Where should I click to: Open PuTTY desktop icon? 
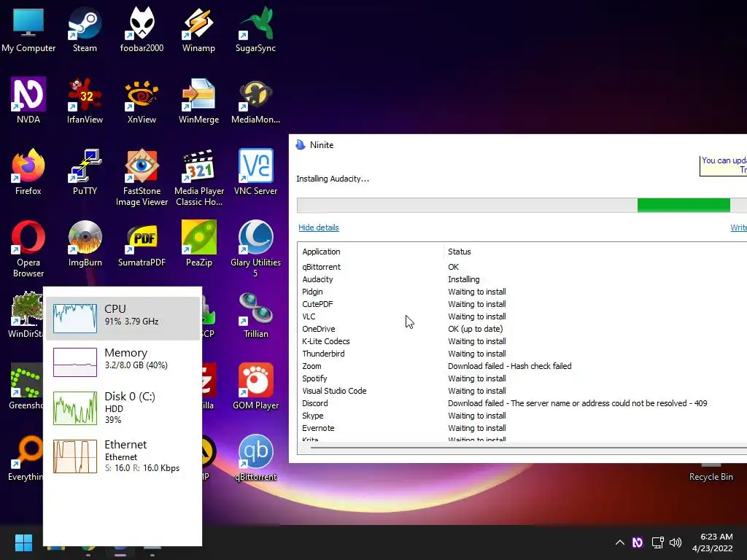(85, 172)
